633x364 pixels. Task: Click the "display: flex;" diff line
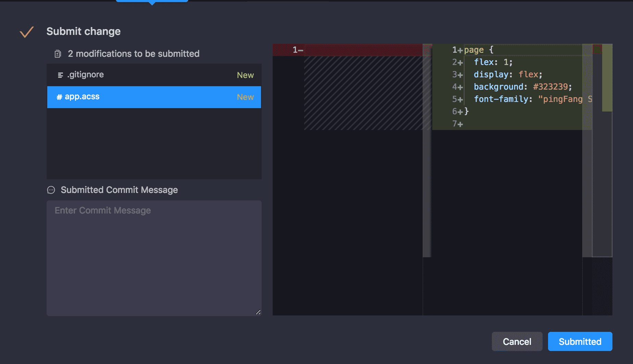pos(508,75)
